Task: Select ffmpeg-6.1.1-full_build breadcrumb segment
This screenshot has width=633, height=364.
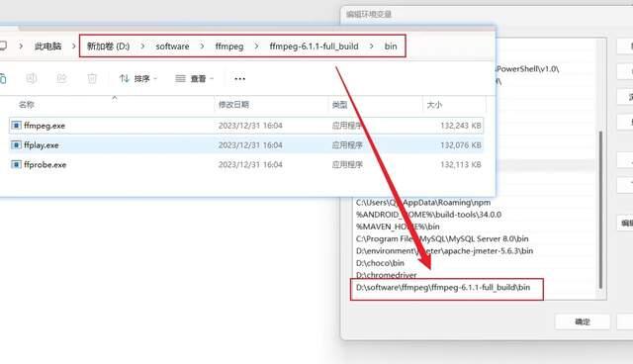Action: [314, 46]
